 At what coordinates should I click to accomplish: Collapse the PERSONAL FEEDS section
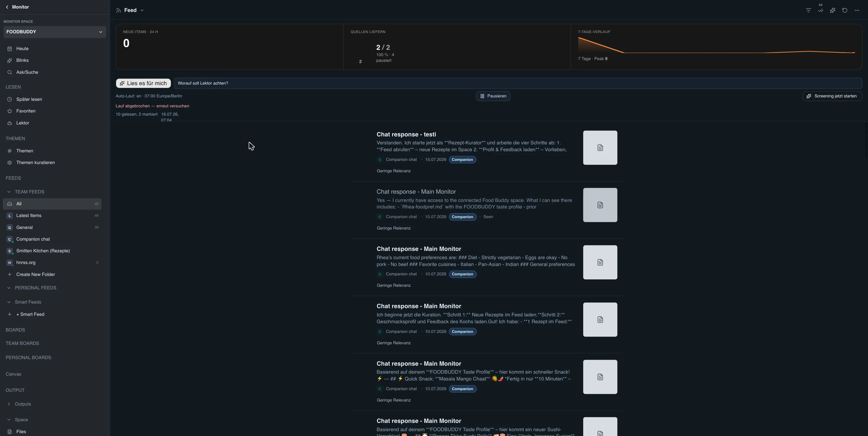click(x=9, y=288)
